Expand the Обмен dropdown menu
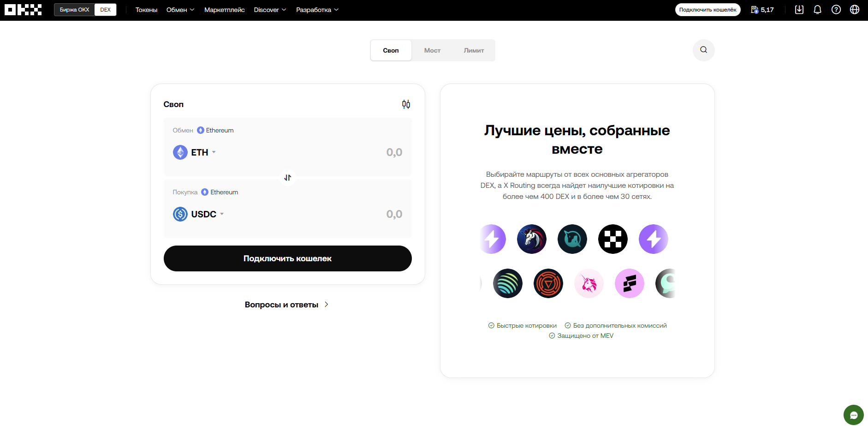Image resolution: width=868 pixels, height=426 pixels. (180, 10)
